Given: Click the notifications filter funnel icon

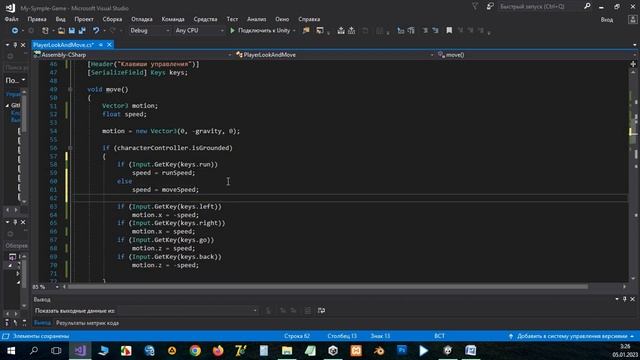Looking at the screenshot, I should coord(475,6).
